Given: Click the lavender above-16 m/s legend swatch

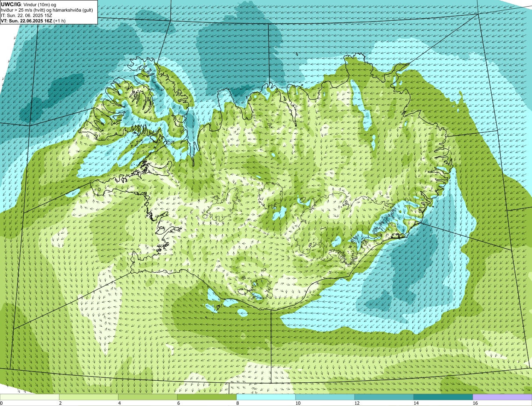Looking at the screenshot, I should pyautogui.click(x=502, y=397).
